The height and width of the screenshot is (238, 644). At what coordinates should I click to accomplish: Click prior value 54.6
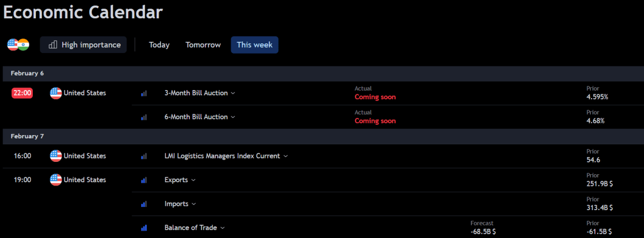pos(593,160)
